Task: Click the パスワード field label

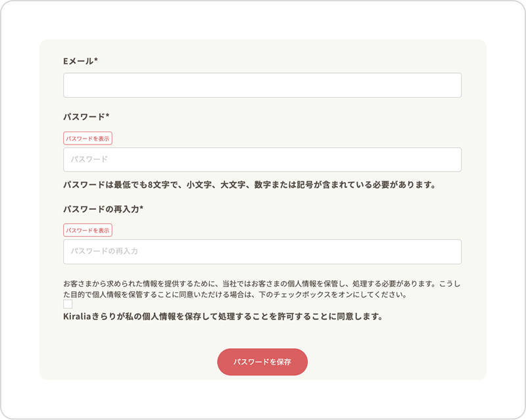Action: tap(86, 116)
